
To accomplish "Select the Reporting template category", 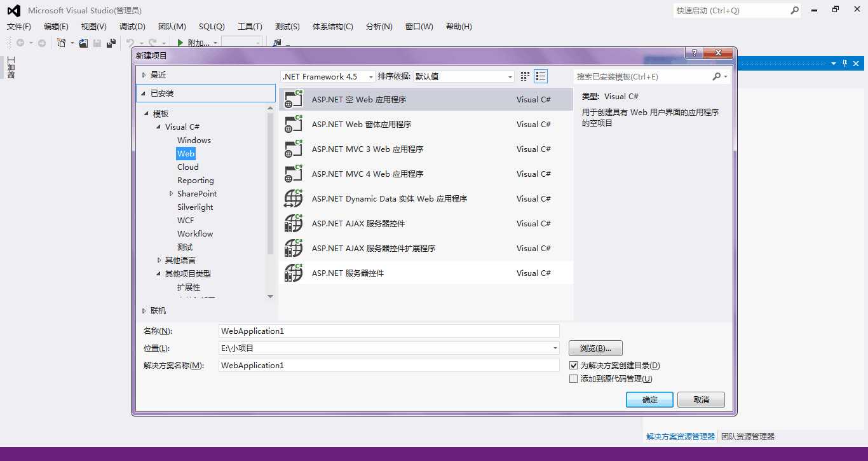I will [x=196, y=181].
